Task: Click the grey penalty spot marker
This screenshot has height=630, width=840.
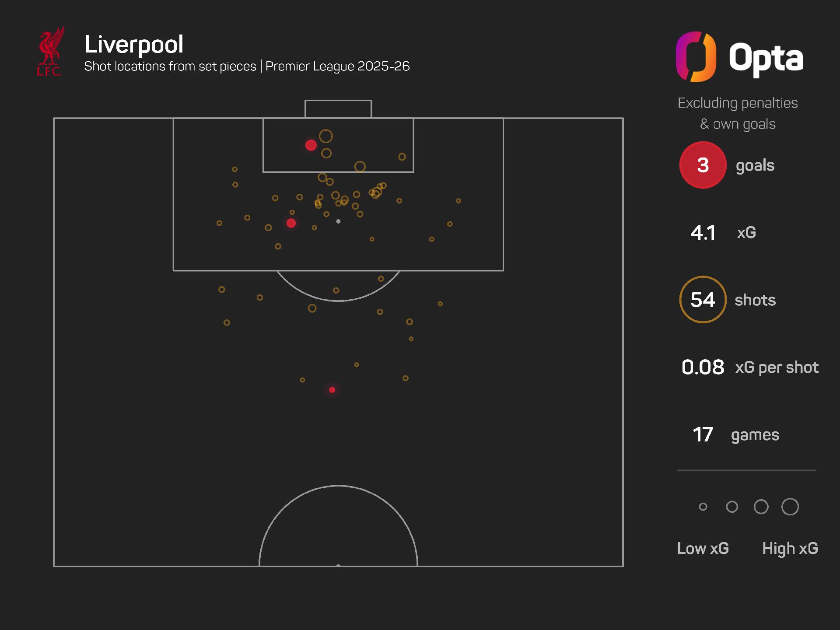Action: pos(338,221)
